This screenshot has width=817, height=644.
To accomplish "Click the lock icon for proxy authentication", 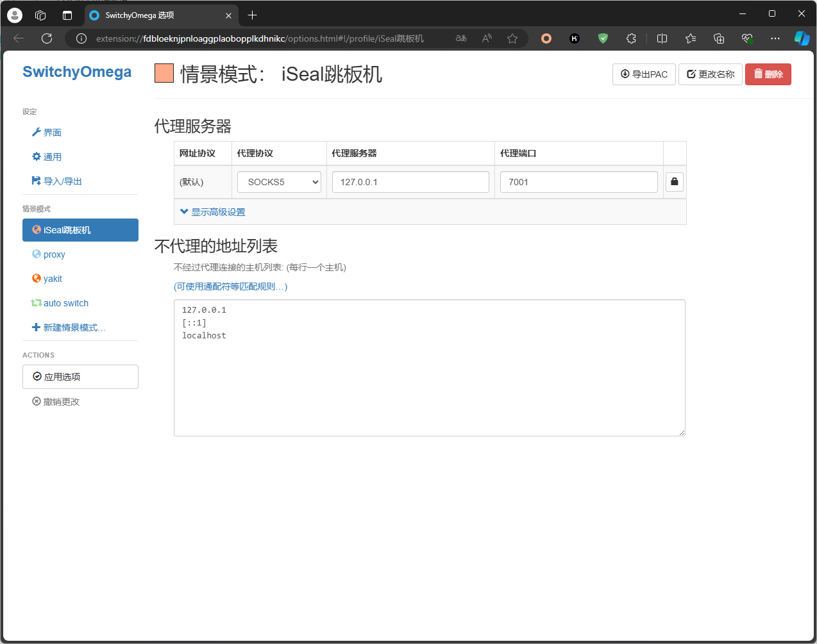I will [674, 182].
